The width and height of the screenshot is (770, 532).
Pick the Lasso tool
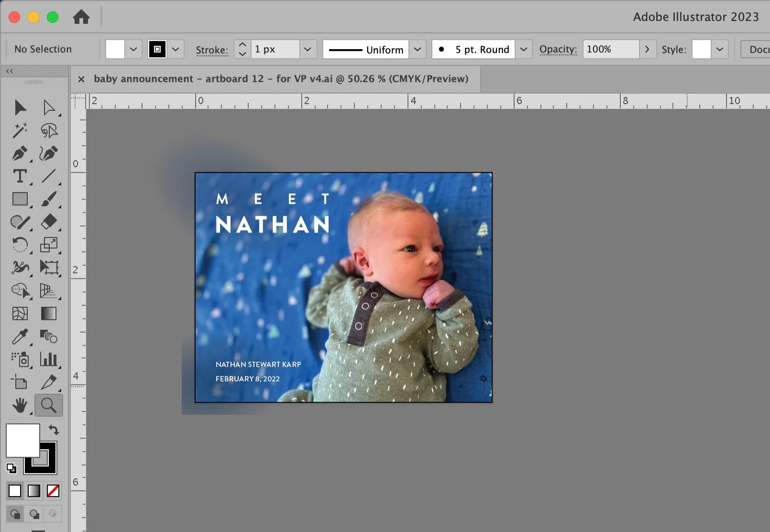click(x=49, y=130)
